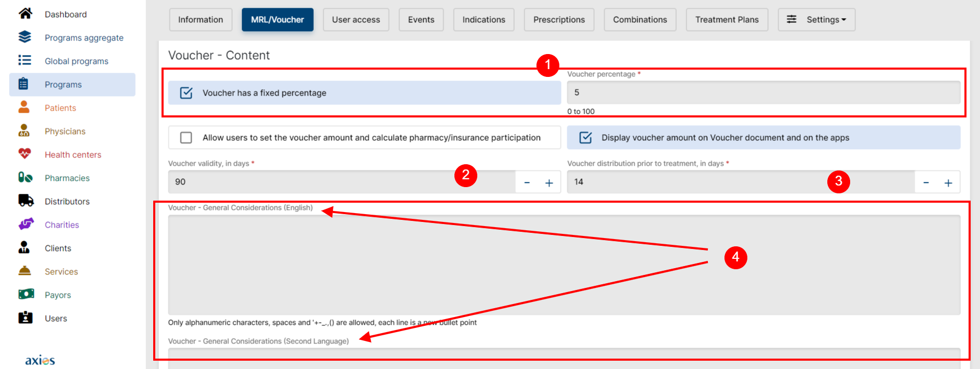Switch to the Treatment Plans tab
Image resolution: width=980 pixels, height=369 pixels.
click(x=727, y=20)
